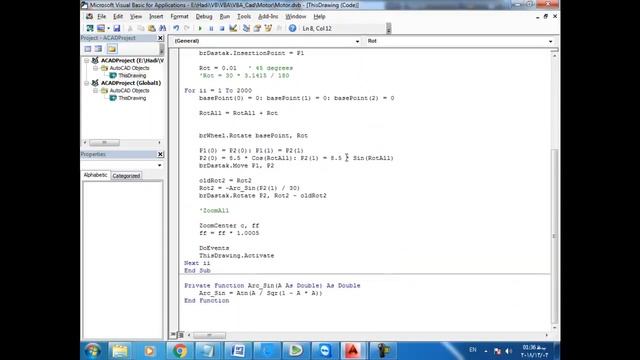Select ThisDrawing under the first ACADProject

click(132, 76)
